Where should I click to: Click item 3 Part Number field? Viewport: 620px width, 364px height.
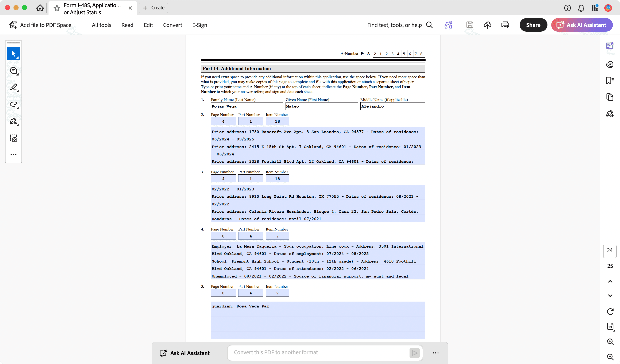(x=251, y=179)
